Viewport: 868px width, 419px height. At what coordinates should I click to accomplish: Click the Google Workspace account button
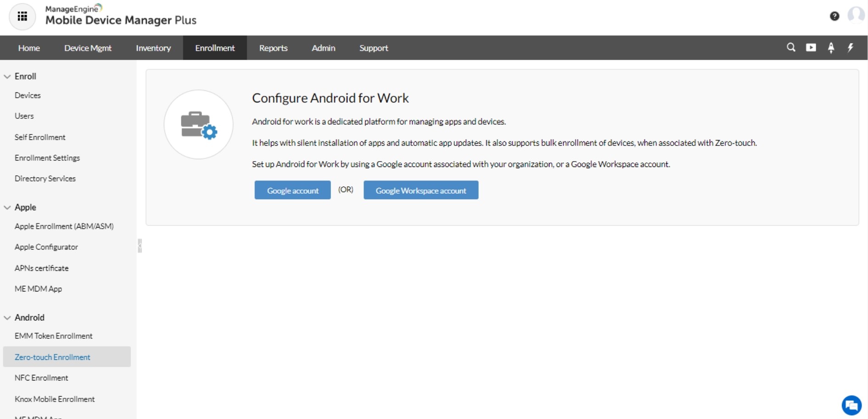pos(421,190)
